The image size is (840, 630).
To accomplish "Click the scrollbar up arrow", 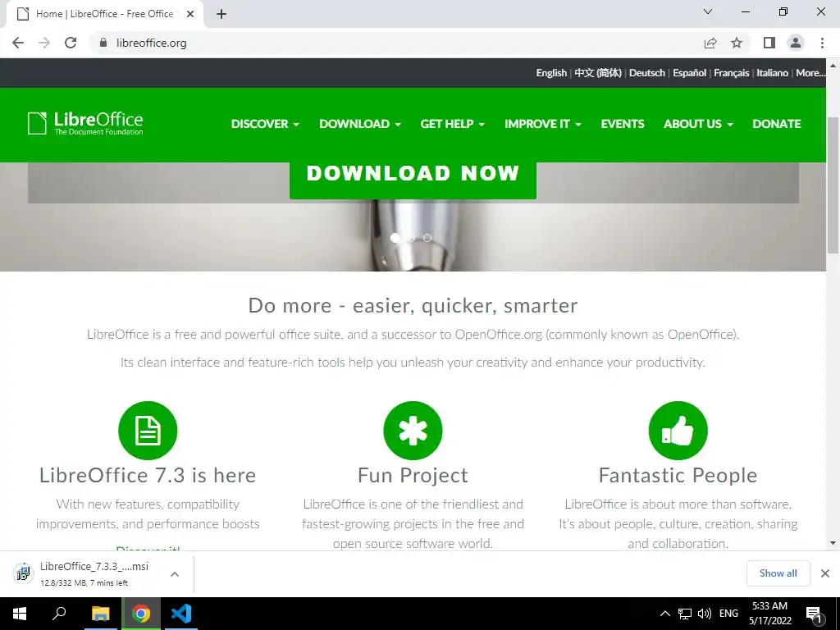I will tap(833, 66).
